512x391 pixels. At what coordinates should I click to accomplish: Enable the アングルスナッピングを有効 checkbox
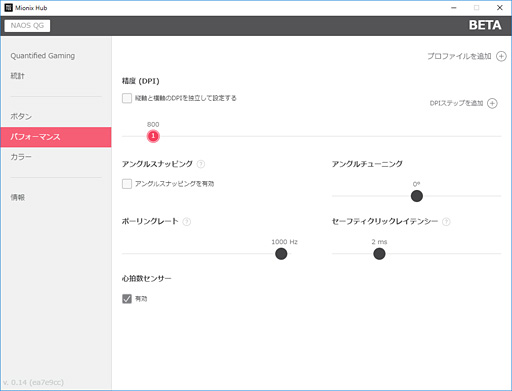coord(127,184)
